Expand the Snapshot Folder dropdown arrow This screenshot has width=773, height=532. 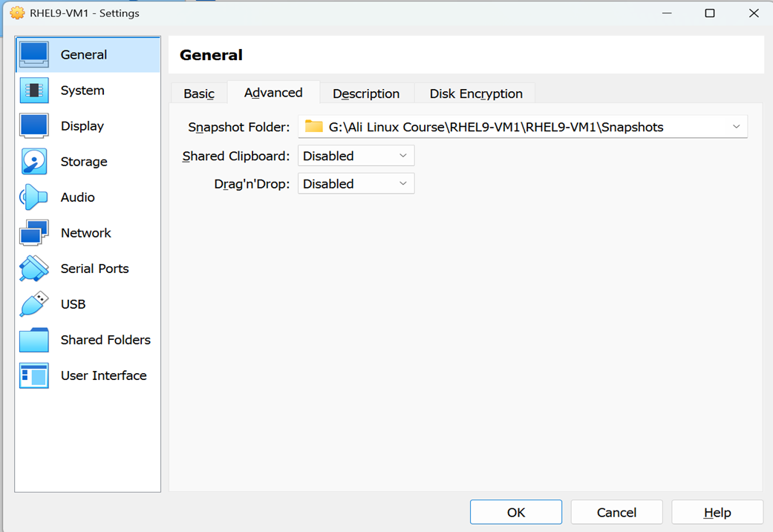[736, 127]
